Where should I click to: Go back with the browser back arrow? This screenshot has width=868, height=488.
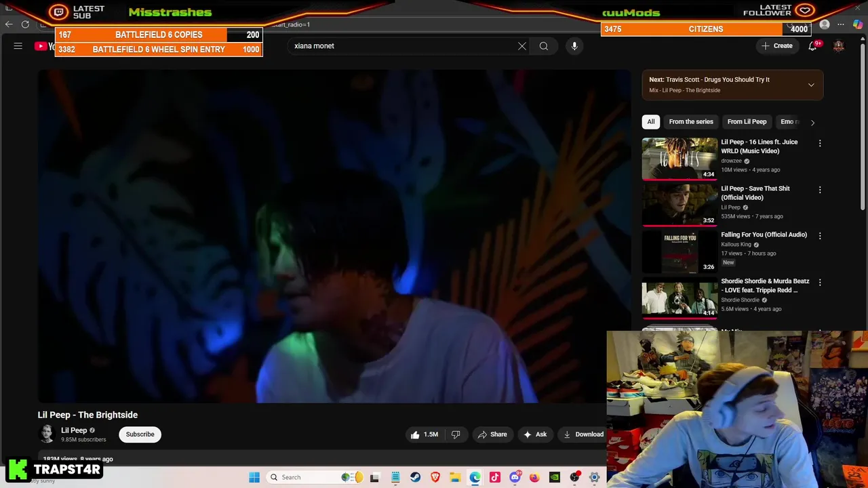[x=9, y=24]
